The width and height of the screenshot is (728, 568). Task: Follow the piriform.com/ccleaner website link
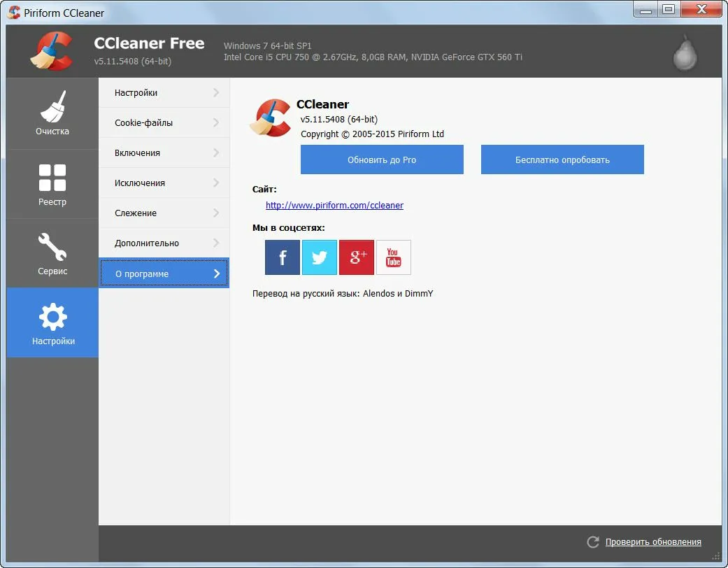pos(334,205)
